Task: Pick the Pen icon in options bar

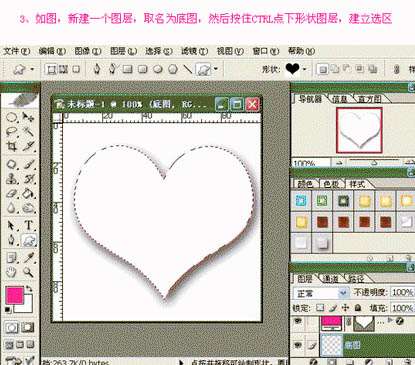Action: [x=97, y=69]
